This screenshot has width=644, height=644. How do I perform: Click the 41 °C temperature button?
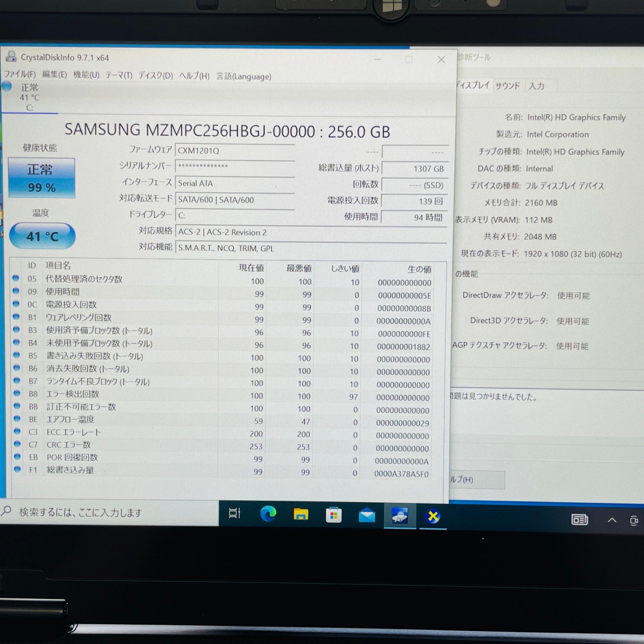[x=42, y=236]
